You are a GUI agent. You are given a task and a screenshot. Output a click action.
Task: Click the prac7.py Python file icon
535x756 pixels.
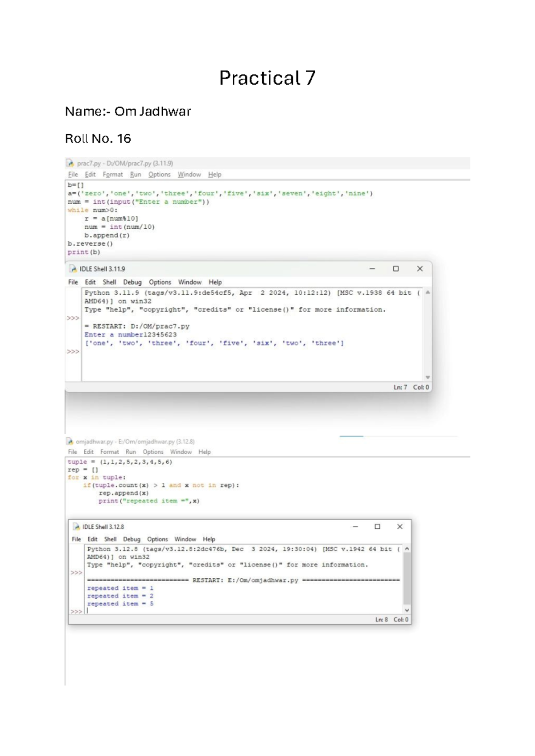pyautogui.click(x=70, y=163)
